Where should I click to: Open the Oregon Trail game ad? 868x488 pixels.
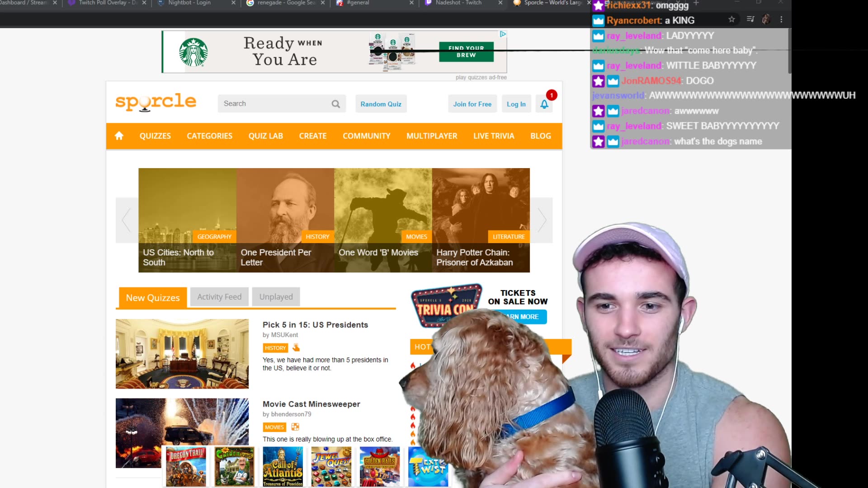(186, 466)
